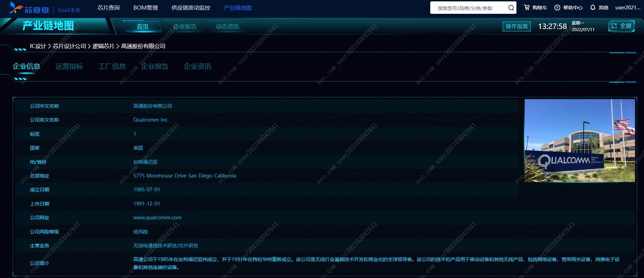The height and width of the screenshot is (278, 644).
Task: Click user2021... account name
Action: point(627,8)
